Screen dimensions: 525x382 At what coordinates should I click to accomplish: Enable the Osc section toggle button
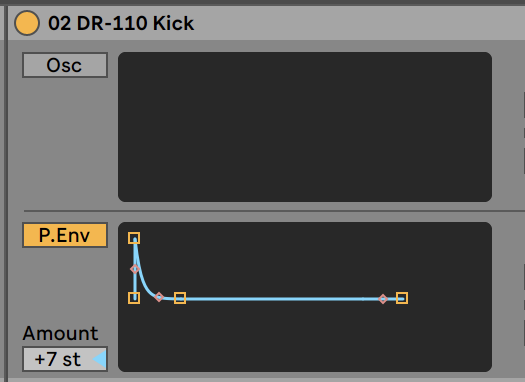(x=65, y=65)
